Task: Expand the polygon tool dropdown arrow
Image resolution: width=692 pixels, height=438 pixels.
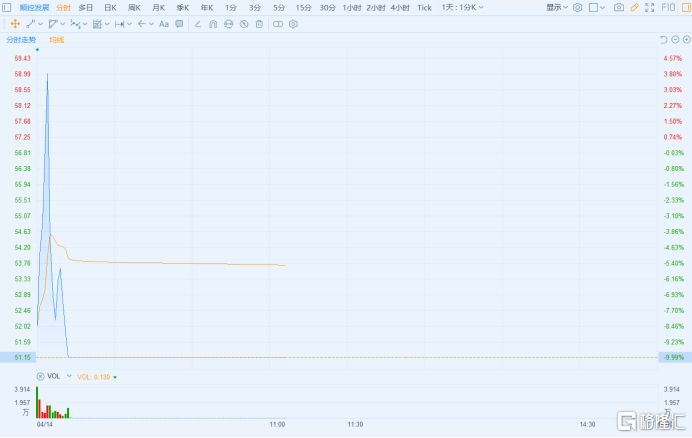Action: [x=63, y=24]
